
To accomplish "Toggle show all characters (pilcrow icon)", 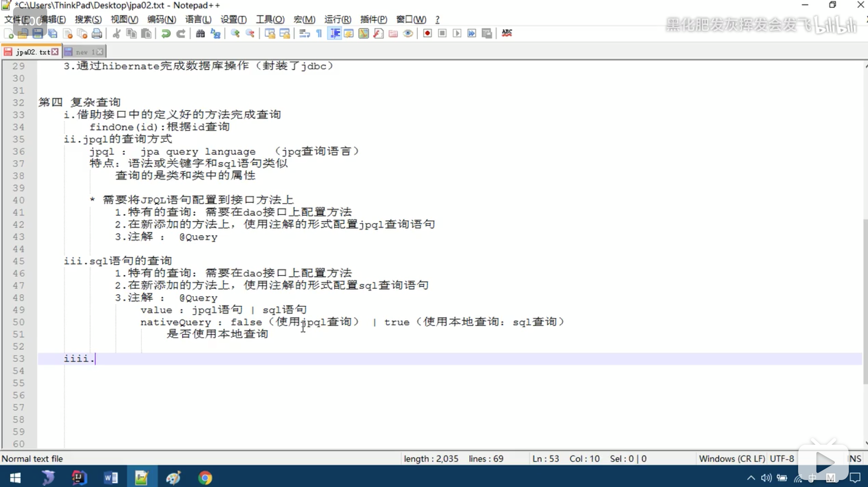I will [319, 33].
